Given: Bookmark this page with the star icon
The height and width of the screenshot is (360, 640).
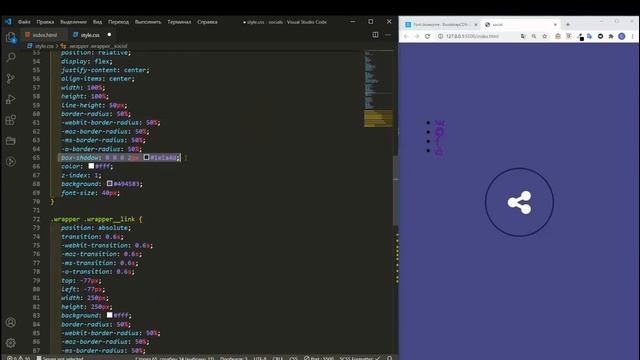Looking at the screenshot, I should [544, 36].
